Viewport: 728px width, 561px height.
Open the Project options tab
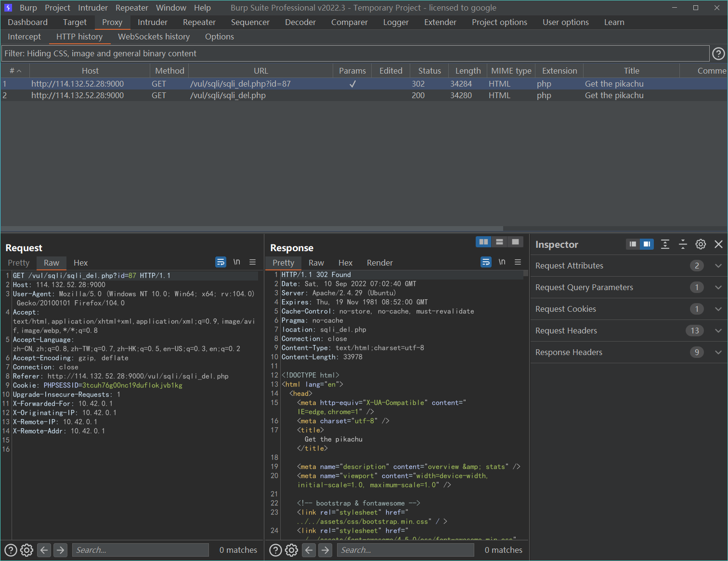point(499,22)
